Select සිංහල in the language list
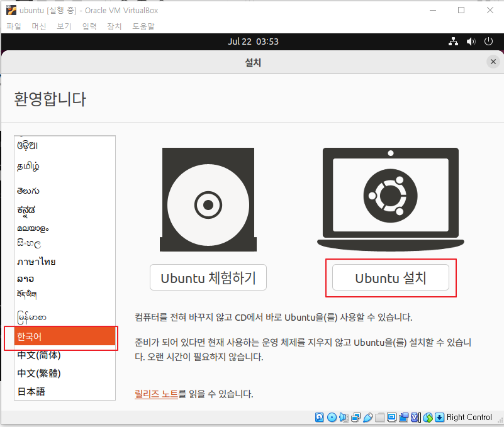The height and width of the screenshot is (427, 504). (x=65, y=243)
